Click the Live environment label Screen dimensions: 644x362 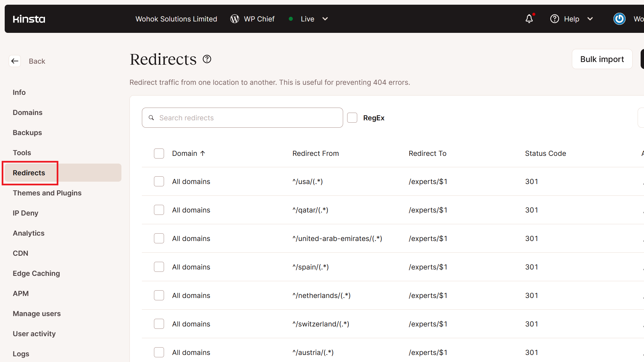[307, 19]
